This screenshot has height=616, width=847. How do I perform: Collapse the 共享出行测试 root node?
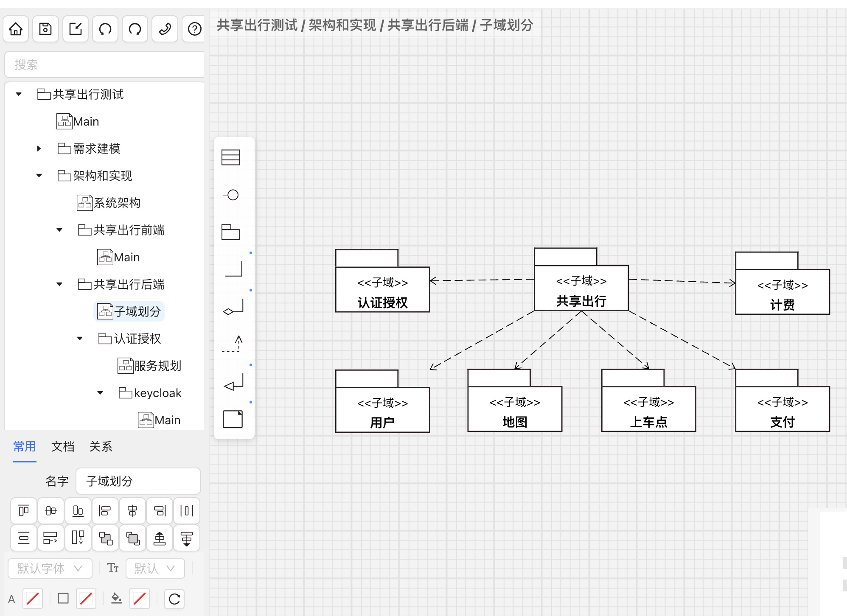point(19,94)
